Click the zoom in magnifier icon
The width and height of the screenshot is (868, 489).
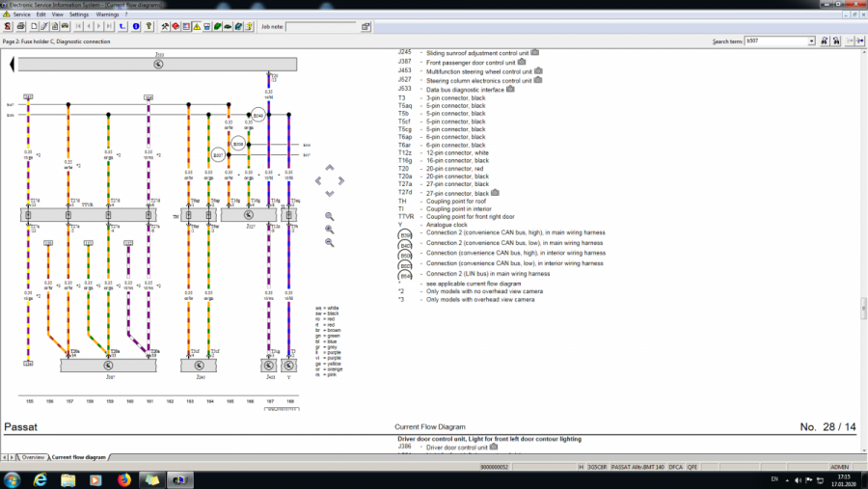(330, 230)
